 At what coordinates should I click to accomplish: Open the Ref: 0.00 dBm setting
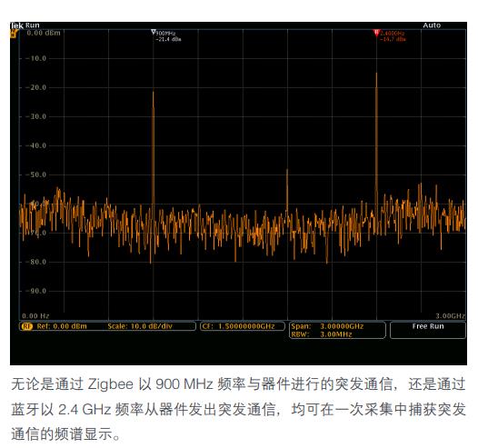click(x=62, y=326)
